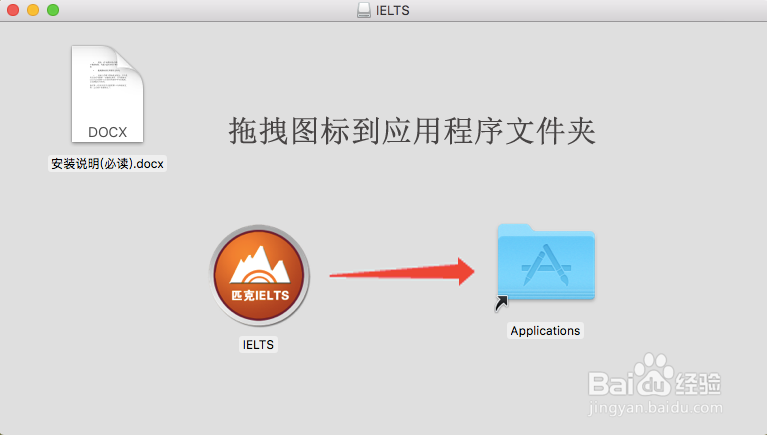Select the DOCX document file icon
Viewport: 767px width, 435px height.
[x=107, y=94]
